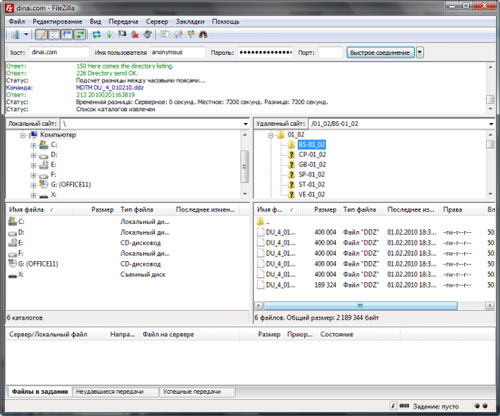Image resolution: width=500 pixels, height=416 pixels.
Task: Collapse the 01_02 remote folder node
Action: click(x=271, y=135)
